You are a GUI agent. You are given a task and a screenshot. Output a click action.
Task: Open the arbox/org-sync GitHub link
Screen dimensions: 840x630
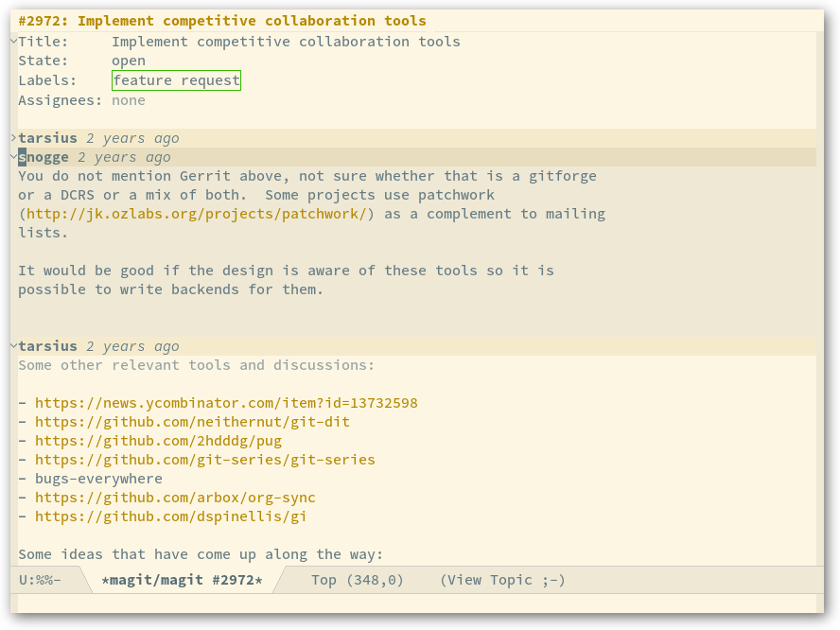click(x=175, y=498)
